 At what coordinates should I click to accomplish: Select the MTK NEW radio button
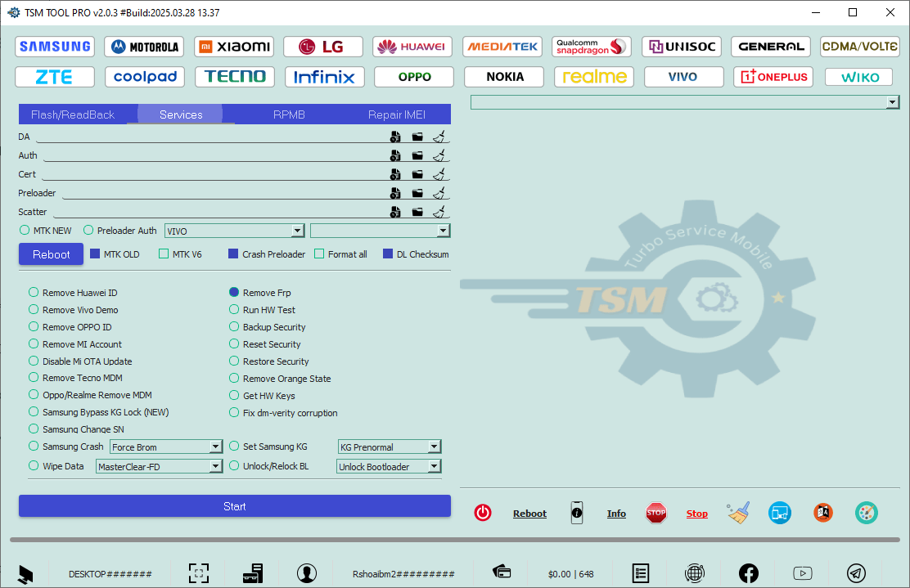(25, 231)
